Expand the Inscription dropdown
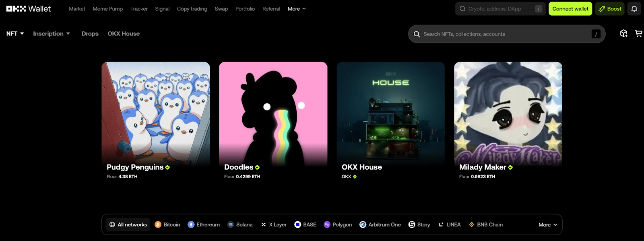This screenshot has height=241, width=644. coord(52,34)
